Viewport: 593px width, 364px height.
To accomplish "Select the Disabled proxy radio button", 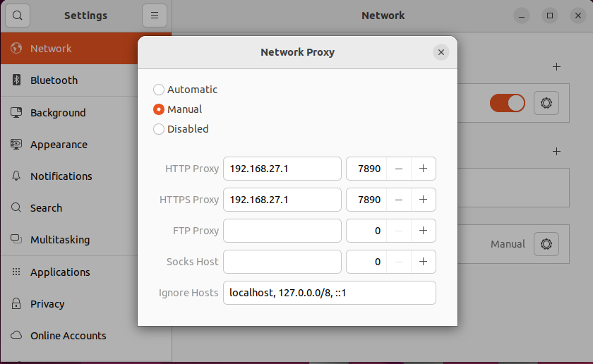I will (159, 129).
